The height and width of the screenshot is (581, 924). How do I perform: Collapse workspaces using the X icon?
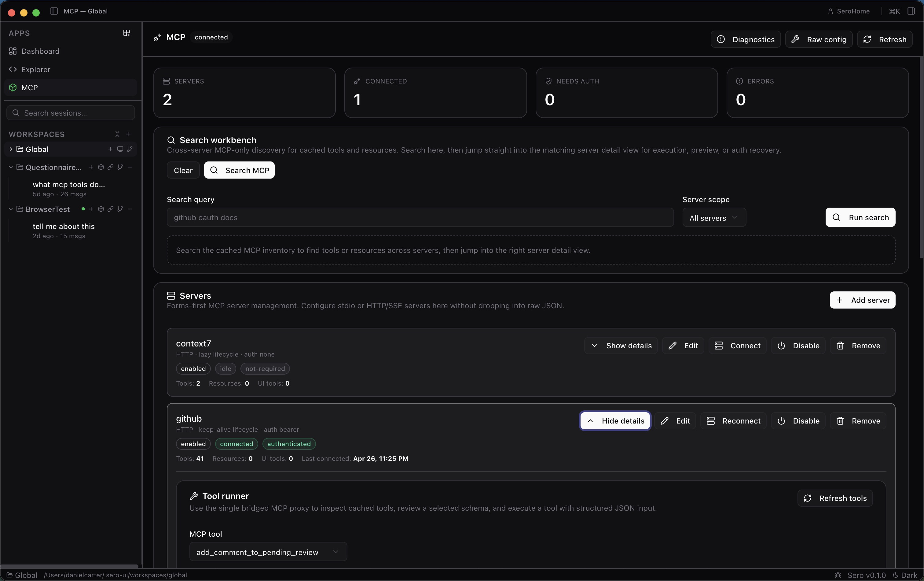[117, 134]
